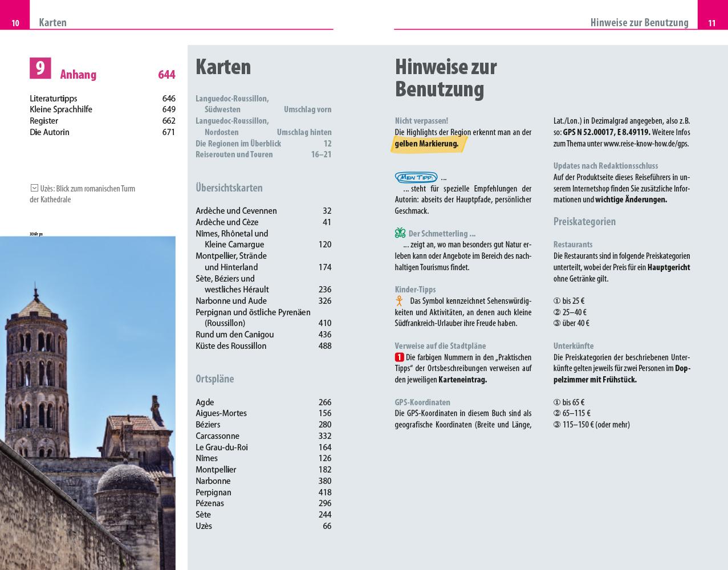Expand the Übersichtskarten section
The width and height of the screenshot is (728, 570).
click(230, 187)
